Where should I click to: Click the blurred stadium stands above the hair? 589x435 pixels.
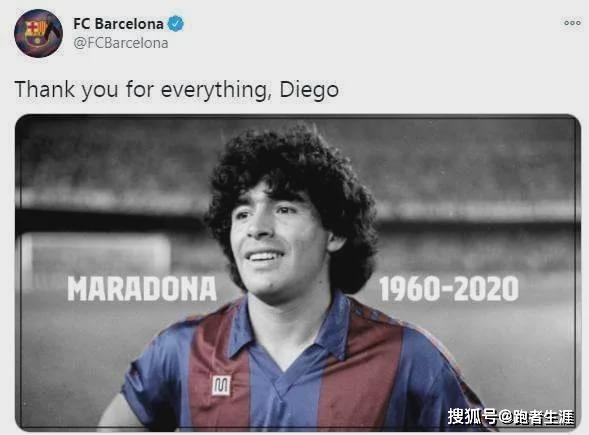pyautogui.click(x=297, y=130)
